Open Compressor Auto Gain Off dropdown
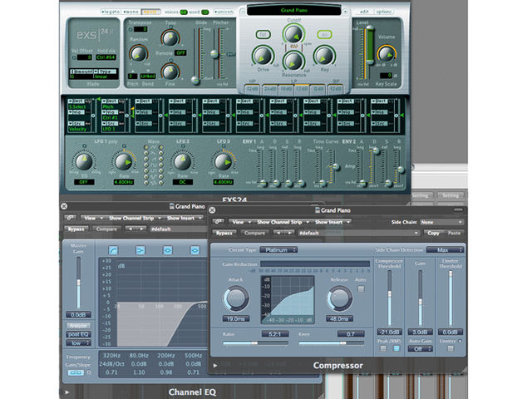This screenshot has width=532, height=399. (420, 349)
